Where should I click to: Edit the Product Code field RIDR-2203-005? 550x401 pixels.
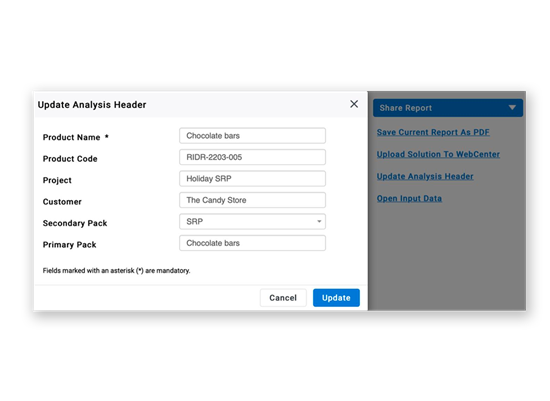252,157
